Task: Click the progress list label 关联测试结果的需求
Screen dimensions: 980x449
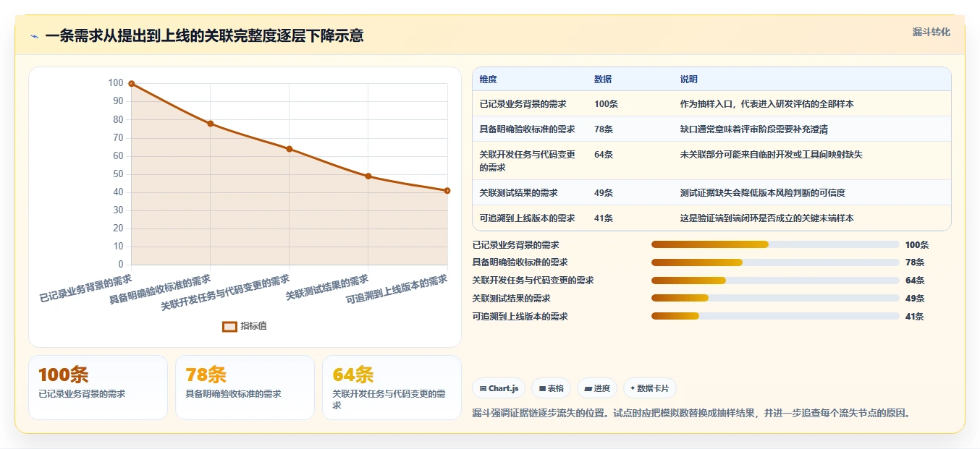Action: [512, 298]
